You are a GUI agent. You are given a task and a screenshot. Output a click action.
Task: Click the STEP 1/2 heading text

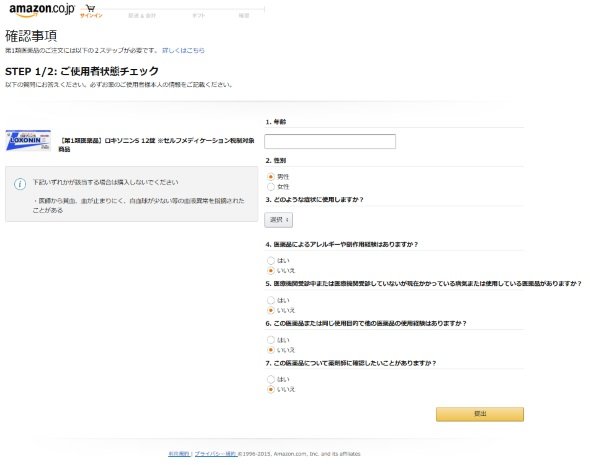(82, 71)
